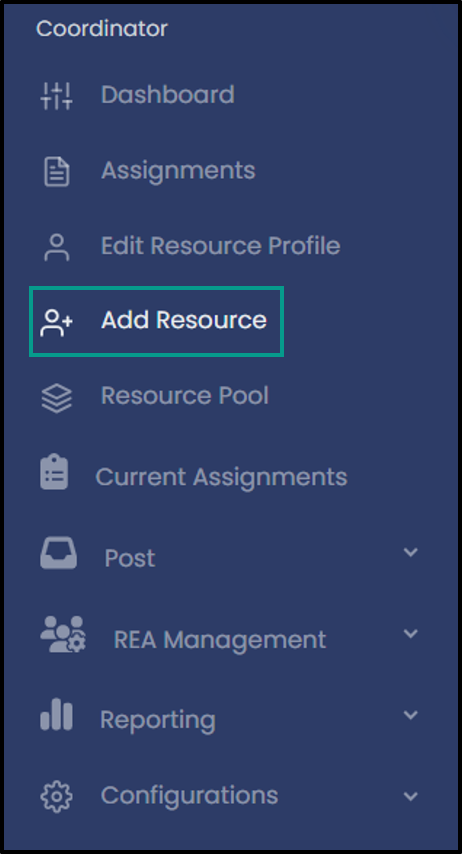
Task: Click the Configurations gear icon
Action: tap(57, 796)
